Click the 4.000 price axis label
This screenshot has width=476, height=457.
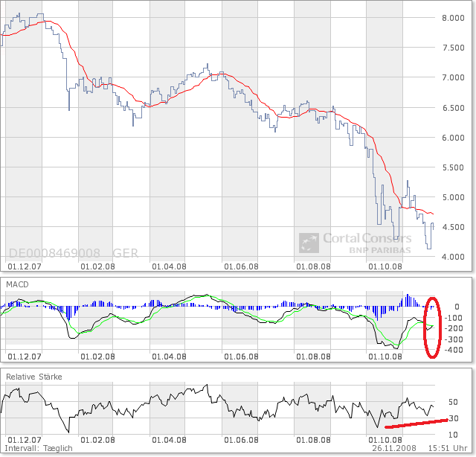click(453, 257)
